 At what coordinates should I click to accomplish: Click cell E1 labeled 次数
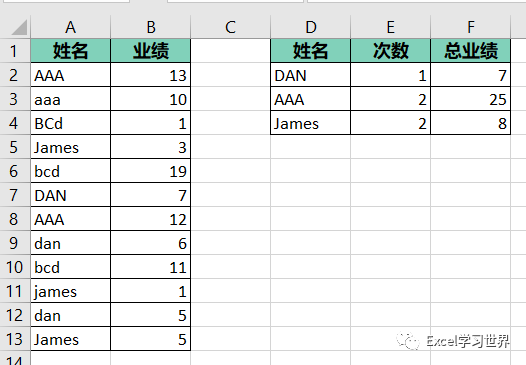390,51
